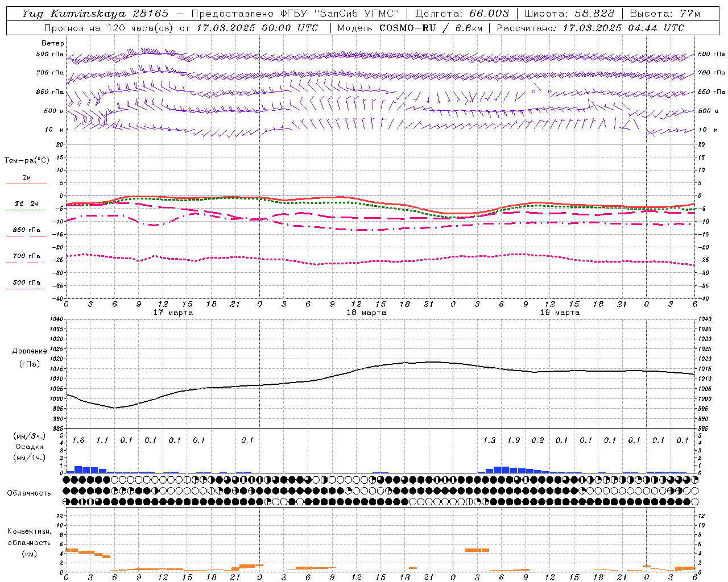Screen dimensions: 728x582
Task: Click the 1.6 precipitation total value
Action: point(78,440)
